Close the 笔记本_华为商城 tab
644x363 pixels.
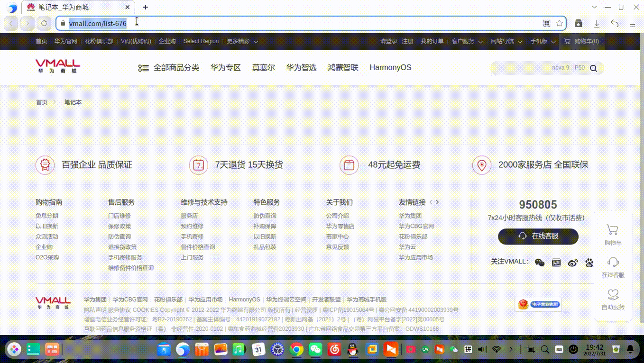128,7
